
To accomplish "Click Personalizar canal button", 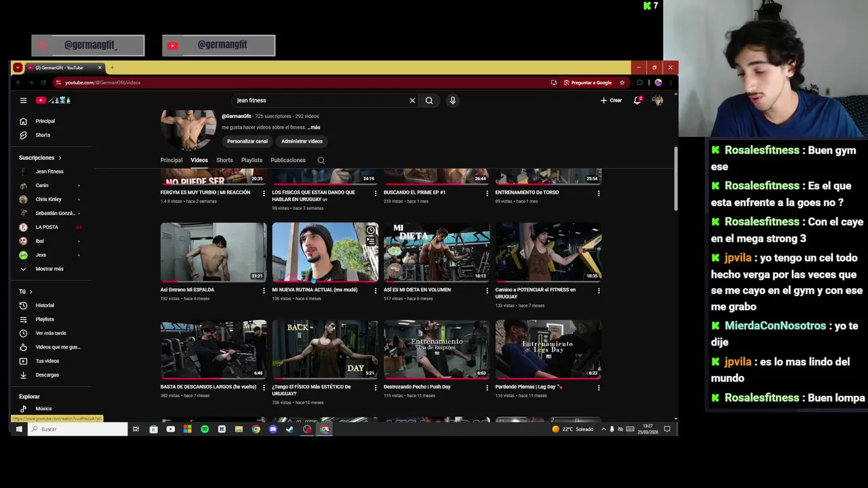I will click(x=248, y=141).
